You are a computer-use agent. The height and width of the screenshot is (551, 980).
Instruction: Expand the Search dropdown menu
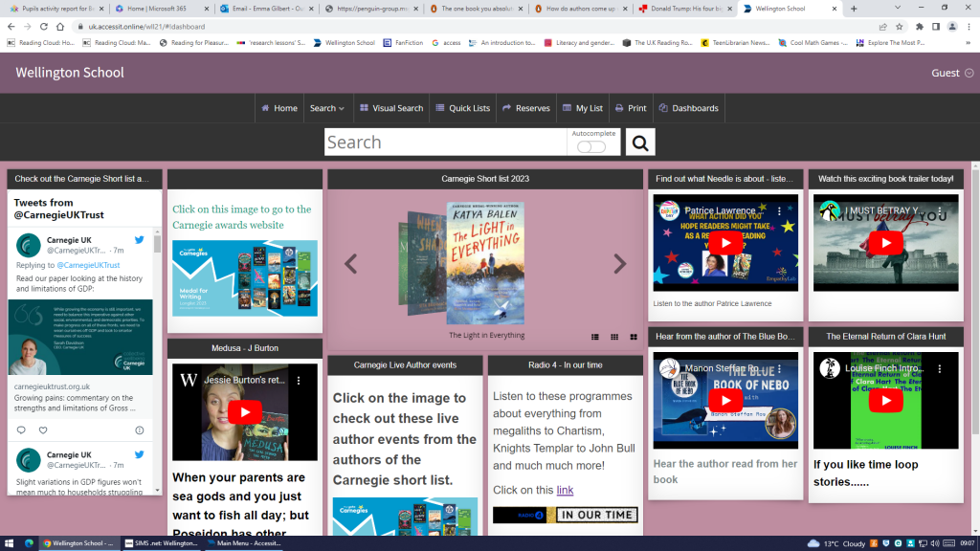tap(327, 108)
